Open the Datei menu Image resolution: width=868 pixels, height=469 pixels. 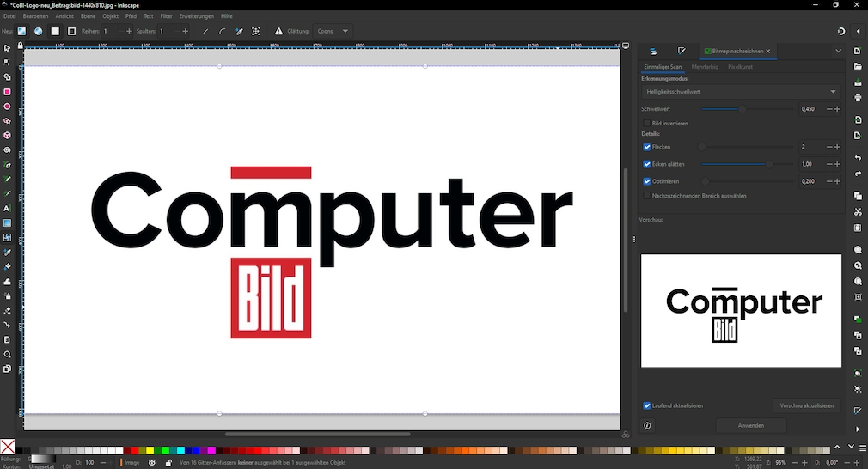coord(9,16)
